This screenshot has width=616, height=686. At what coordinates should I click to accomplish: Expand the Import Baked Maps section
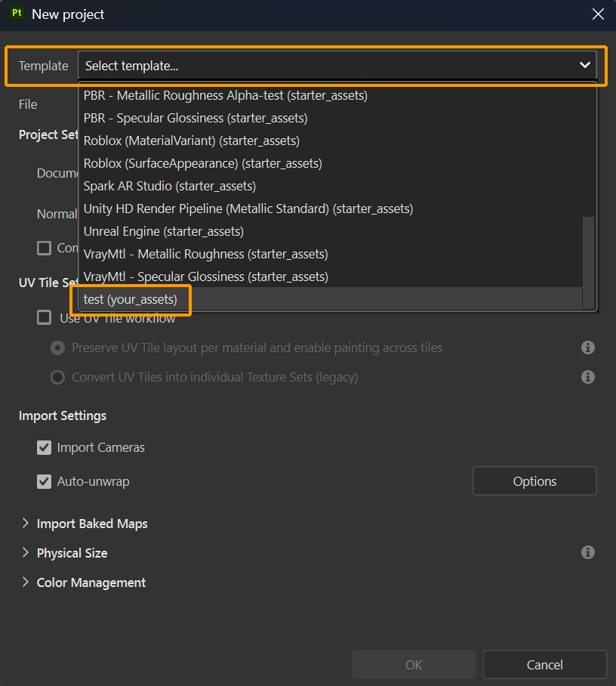point(26,524)
